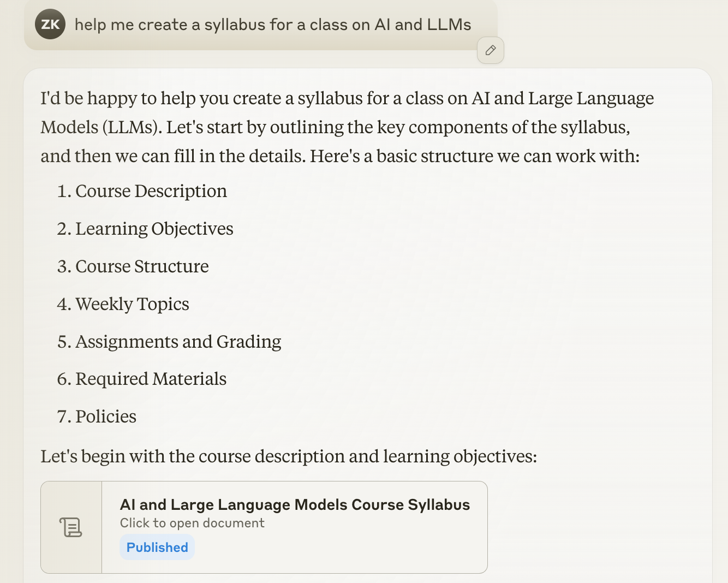The height and width of the screenshot is (583, 728).
Task: Click the 'Click to open document' text
Action: point(192,523)
